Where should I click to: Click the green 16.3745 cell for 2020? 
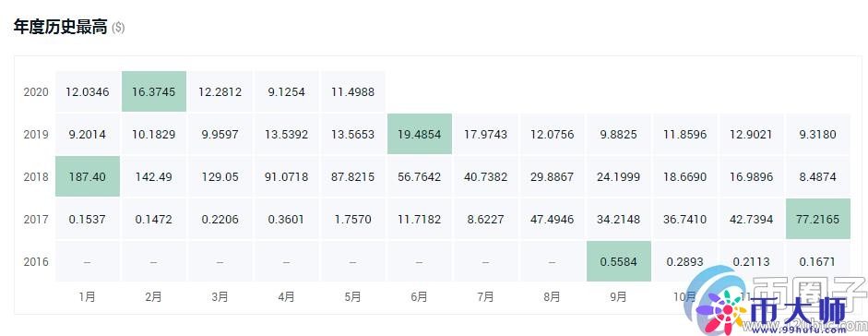coord(153,91)
